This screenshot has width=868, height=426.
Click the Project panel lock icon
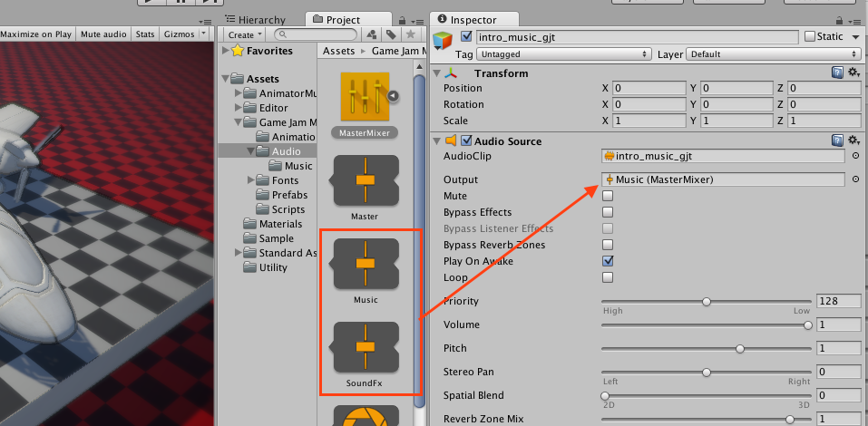click(x=402, y=20)
